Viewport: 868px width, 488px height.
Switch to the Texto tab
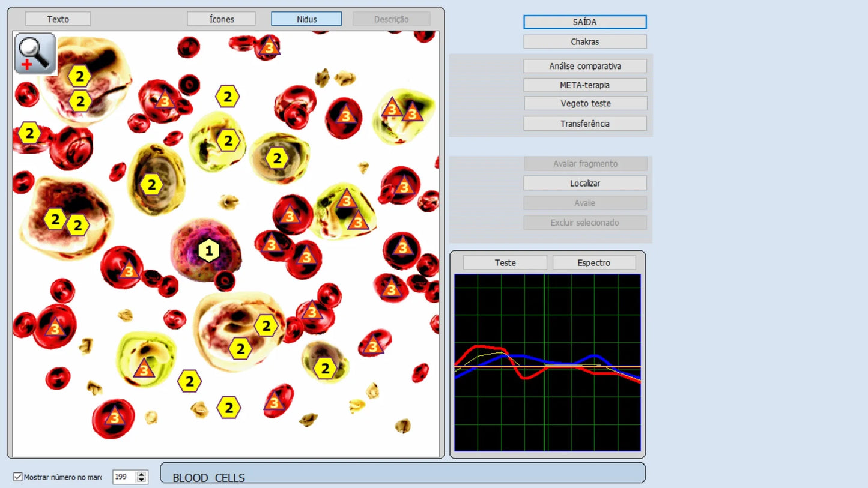tap(58, 19)
